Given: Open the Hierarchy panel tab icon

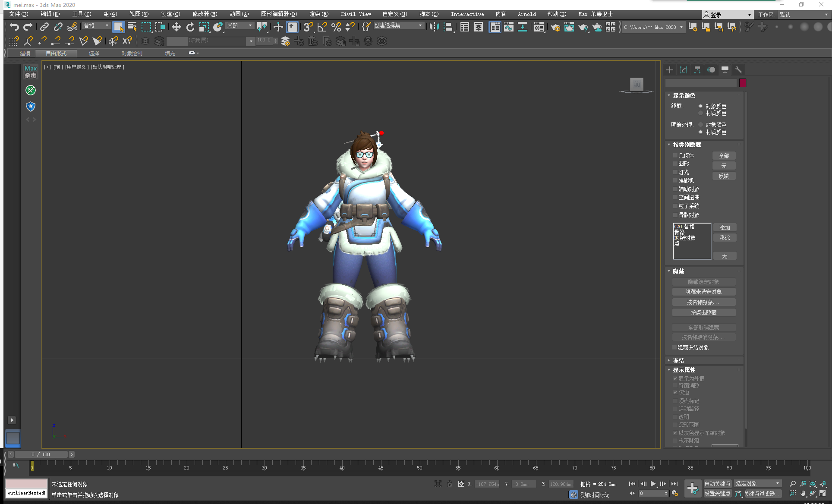Looking at the screenshot, I should coord(697,70).
